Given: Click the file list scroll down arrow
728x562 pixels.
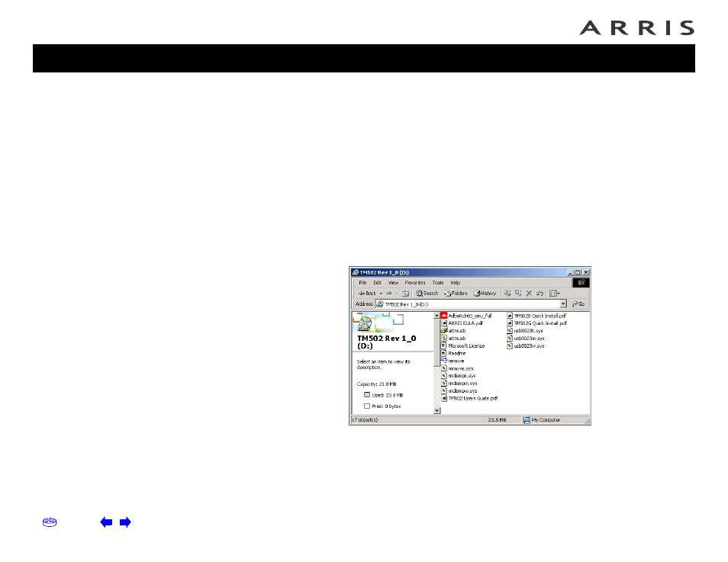Looking at the screenshot, I should pyautogui.click(x=437, y=410).
